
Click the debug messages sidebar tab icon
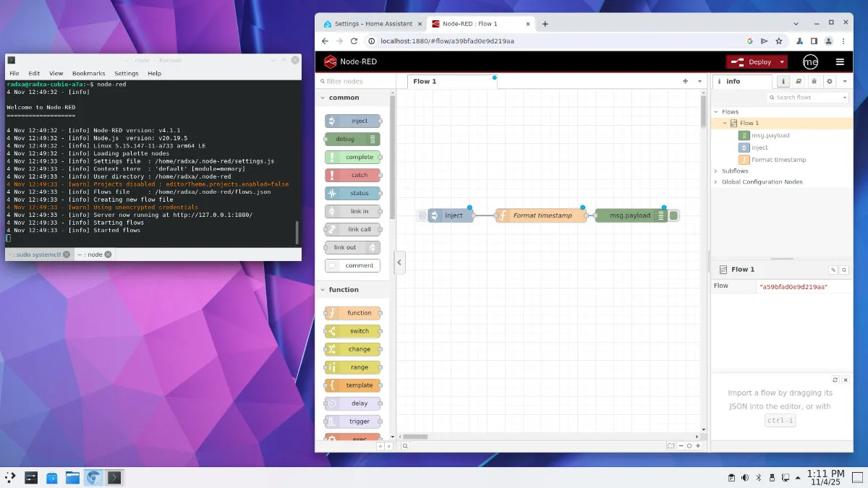pyautogui.click(x=814, y=82)
